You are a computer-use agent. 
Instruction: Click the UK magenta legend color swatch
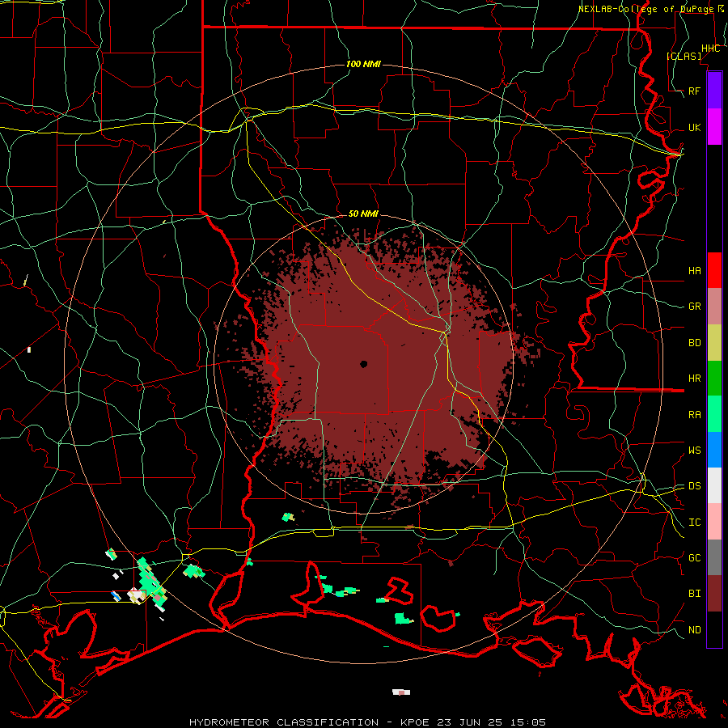(714, 127)
